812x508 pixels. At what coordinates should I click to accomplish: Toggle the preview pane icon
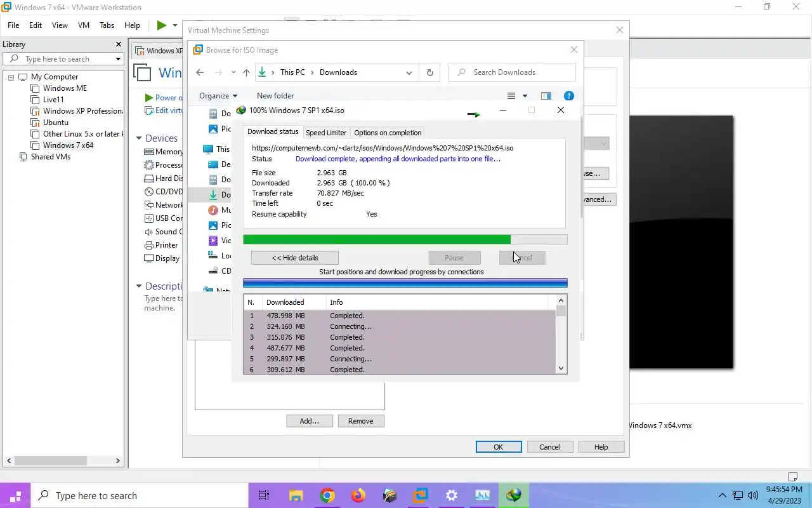[546, 96]
